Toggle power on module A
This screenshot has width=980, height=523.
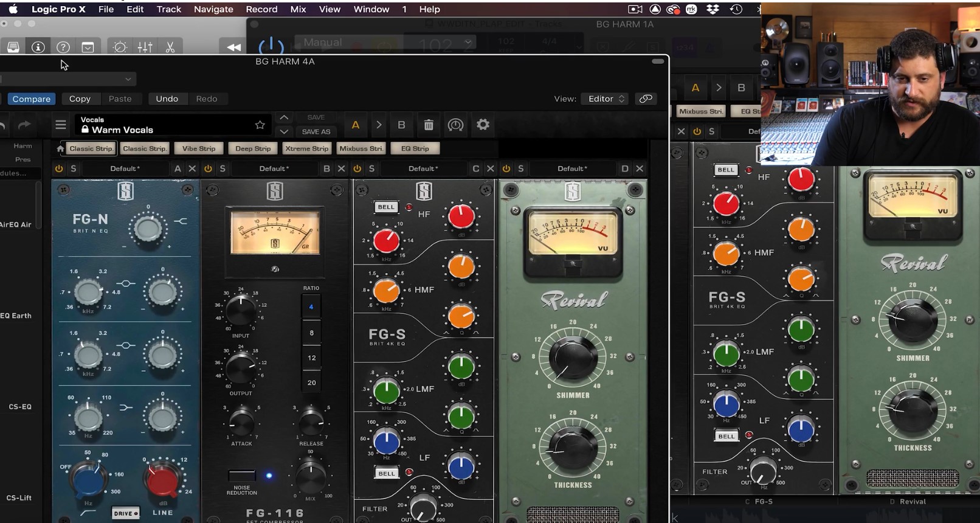point(59,168)
